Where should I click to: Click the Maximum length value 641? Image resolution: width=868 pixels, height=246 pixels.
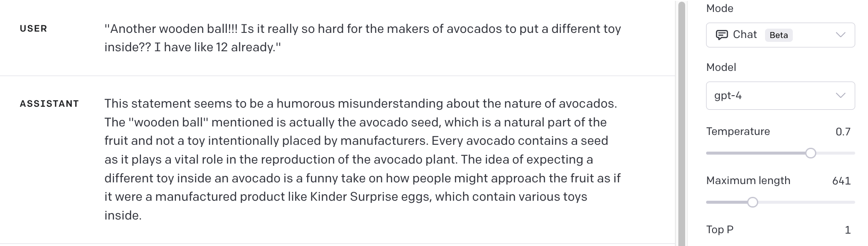pyautogui.click(x=841, y=181)
